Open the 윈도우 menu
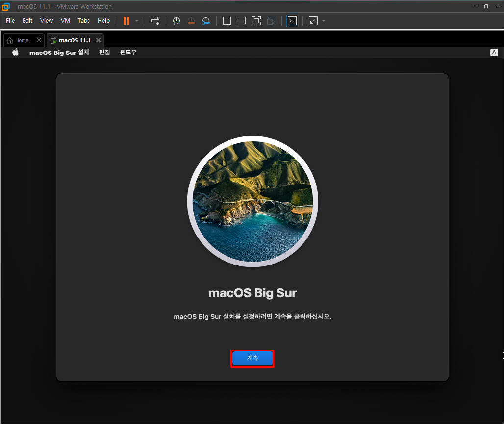This screenshot has width=504, height=424. click(128, 52)
